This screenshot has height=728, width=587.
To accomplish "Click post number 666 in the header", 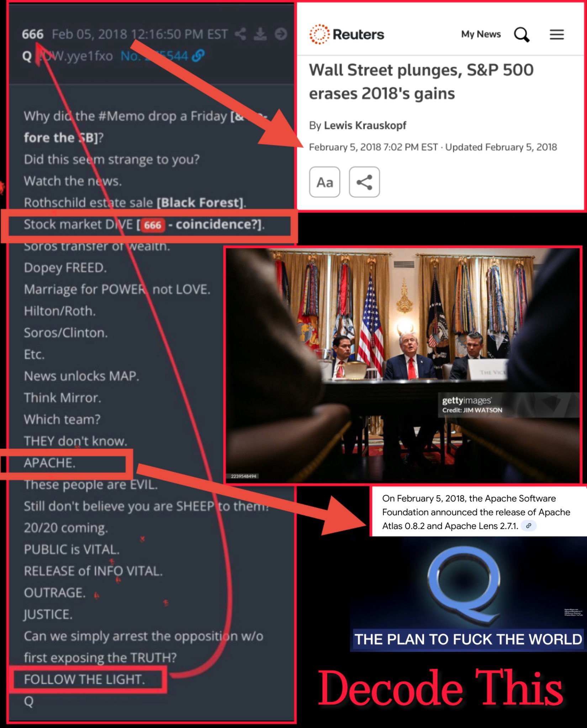I will click(33, 34).
